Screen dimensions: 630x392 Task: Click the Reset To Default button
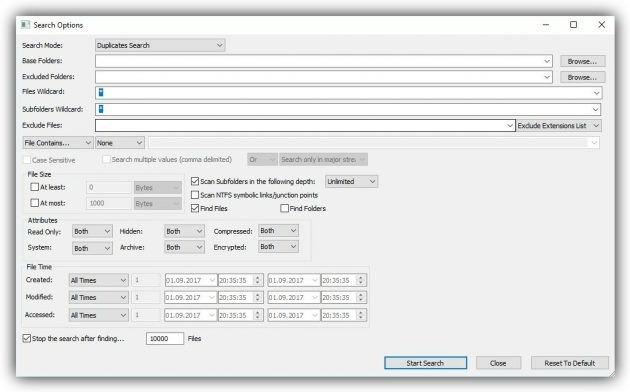(x=569, y=363)
